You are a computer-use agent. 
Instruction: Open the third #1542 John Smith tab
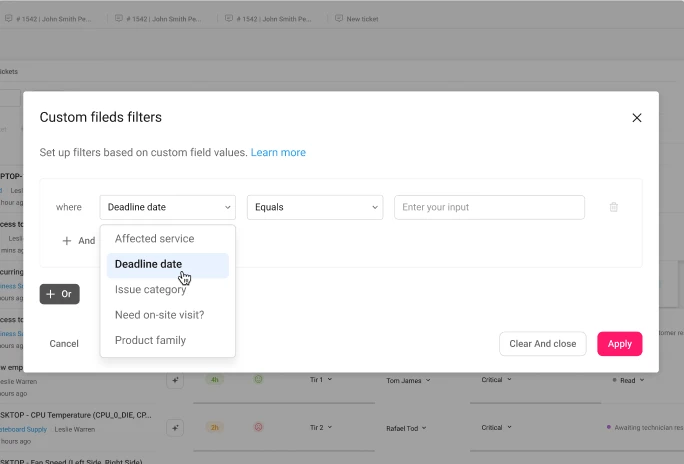click(x=268, y=19)
